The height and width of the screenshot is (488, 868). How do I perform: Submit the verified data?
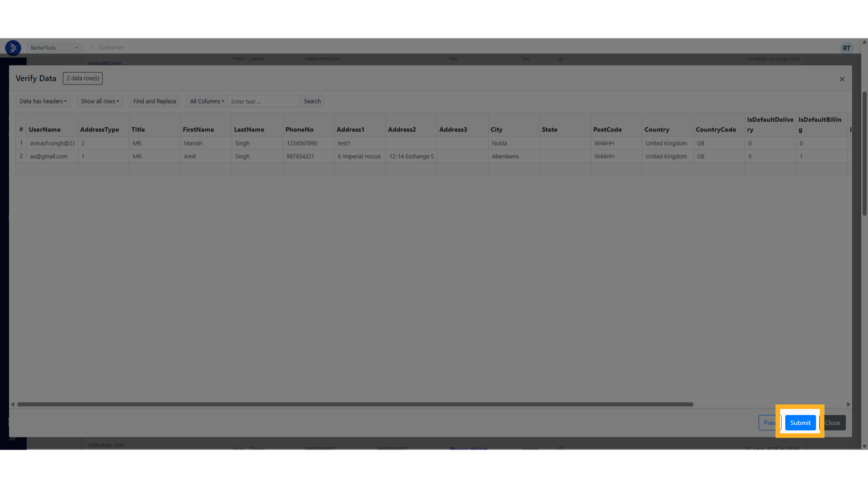click(x=800, y=423)
